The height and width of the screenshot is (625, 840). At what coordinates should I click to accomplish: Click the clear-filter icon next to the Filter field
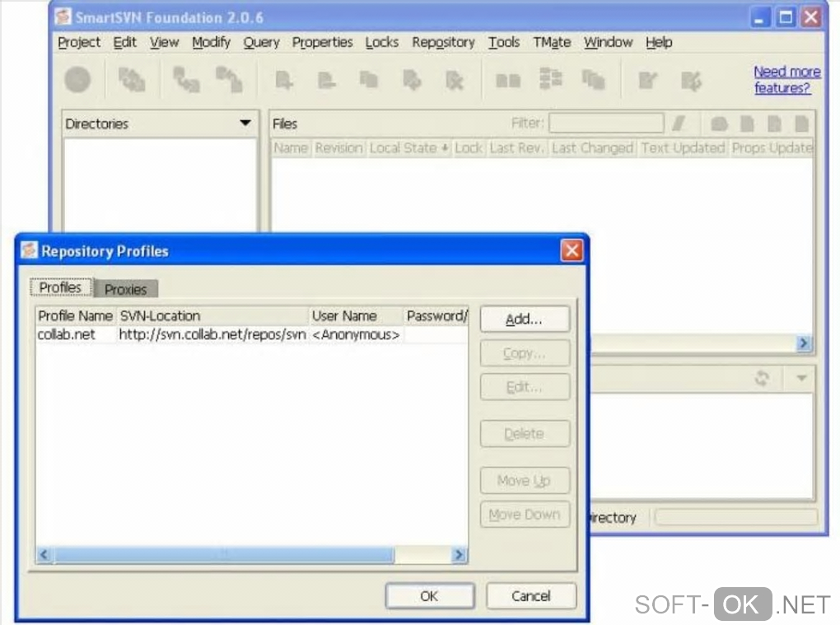pyautogui.click(x=679, y=124)
